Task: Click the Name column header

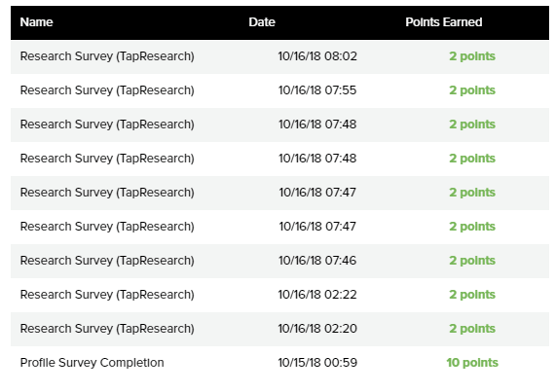Action: [36, 22]
